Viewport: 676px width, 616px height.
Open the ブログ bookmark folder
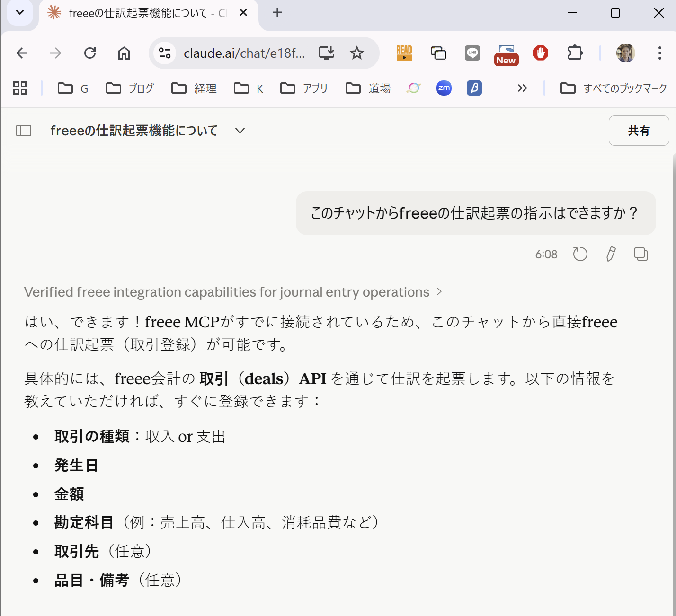click(x=130, y=88)
